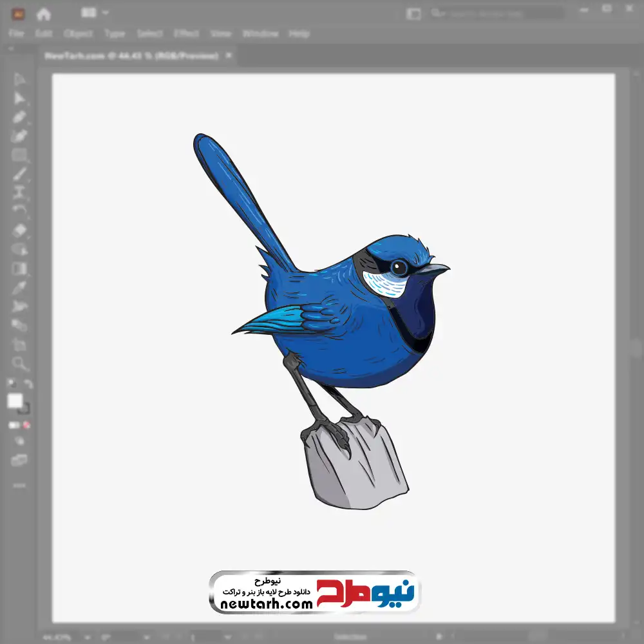
Task: Select the Rectangle tool
Action: click(19, 155)
